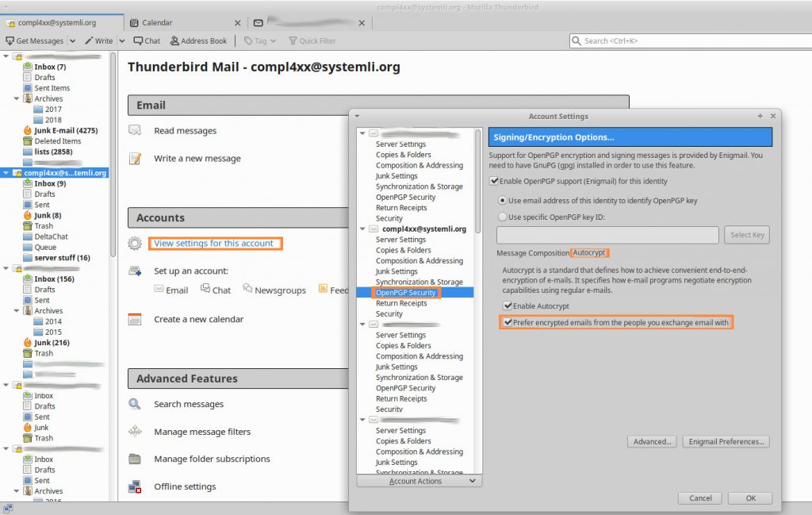812x515 pixels.
Task: Click View settings for this account link
Action: (213, 243)
